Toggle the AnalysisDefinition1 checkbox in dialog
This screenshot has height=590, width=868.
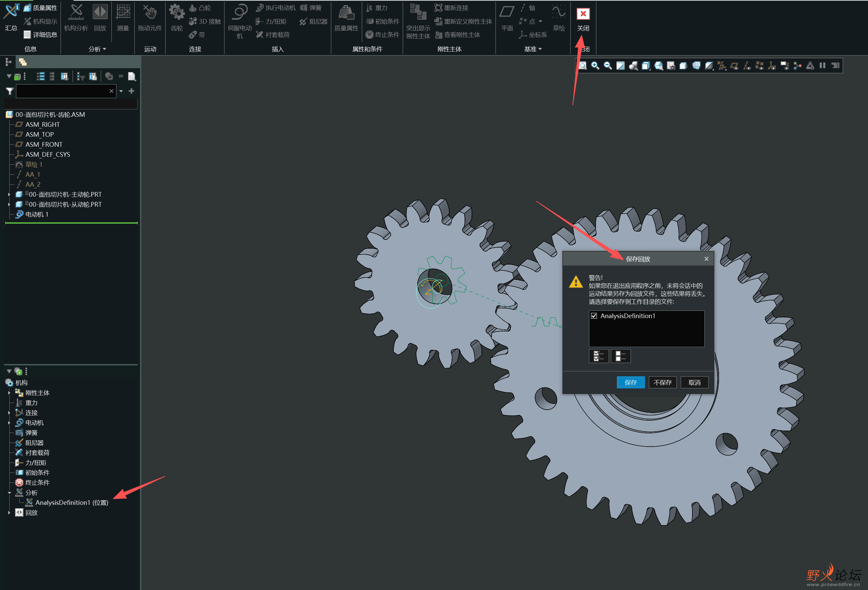594,316
